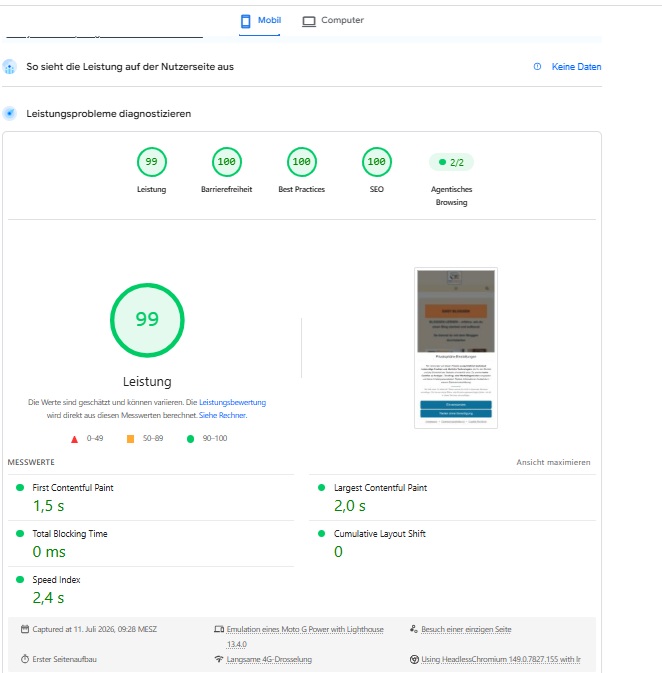Open Using HeadlessChromium 149.0.7827.155 link

pyautogui.click(x=501, y=659)
